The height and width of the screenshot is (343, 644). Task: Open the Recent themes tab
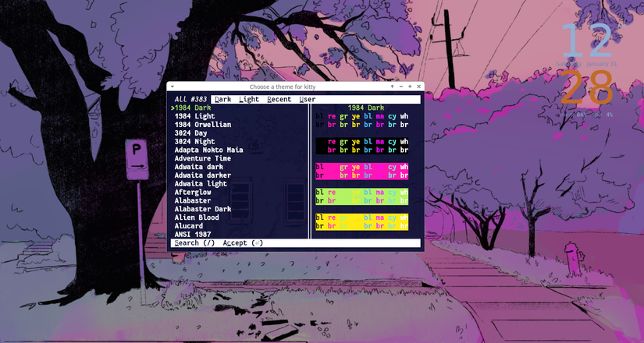point(279,99)
